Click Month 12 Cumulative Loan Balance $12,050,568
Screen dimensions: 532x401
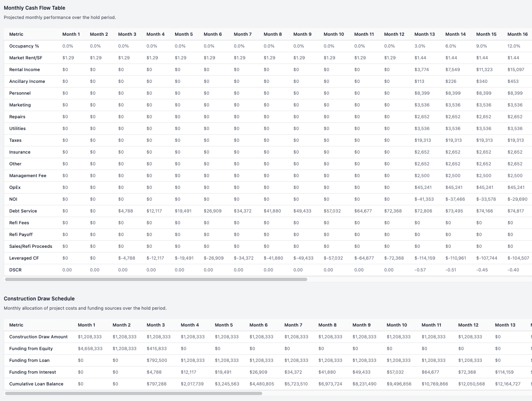click(x=471, y=384)
